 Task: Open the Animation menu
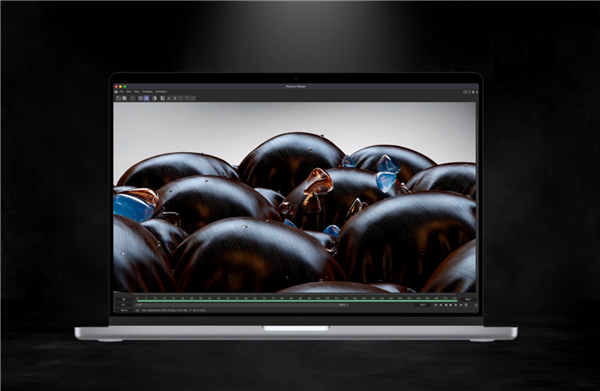[161, 92]
